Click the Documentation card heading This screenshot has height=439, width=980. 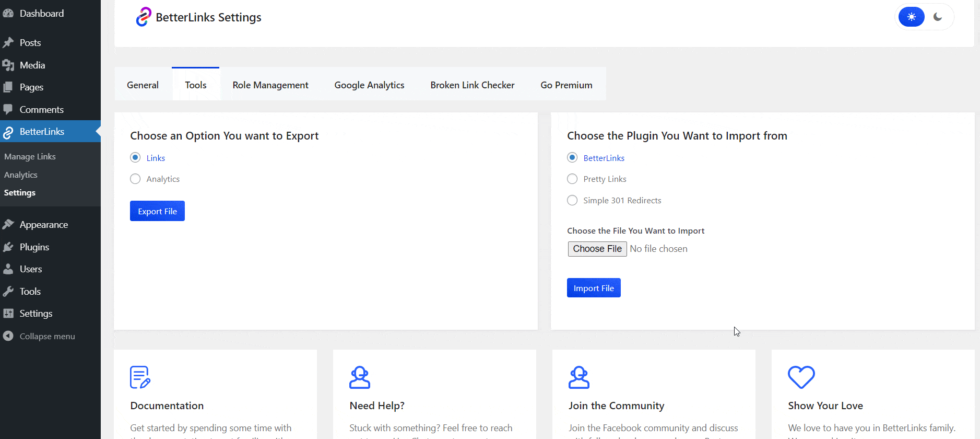167,406
